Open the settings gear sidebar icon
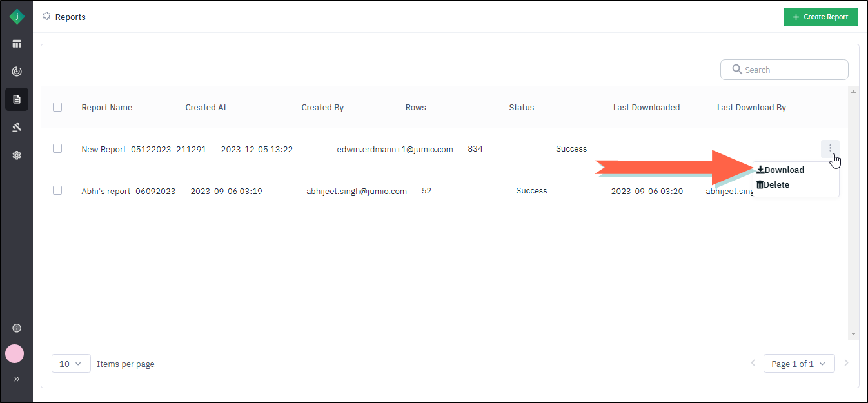Image resolution: width=868 pixels, height=403 pixels. pos(17,155)
